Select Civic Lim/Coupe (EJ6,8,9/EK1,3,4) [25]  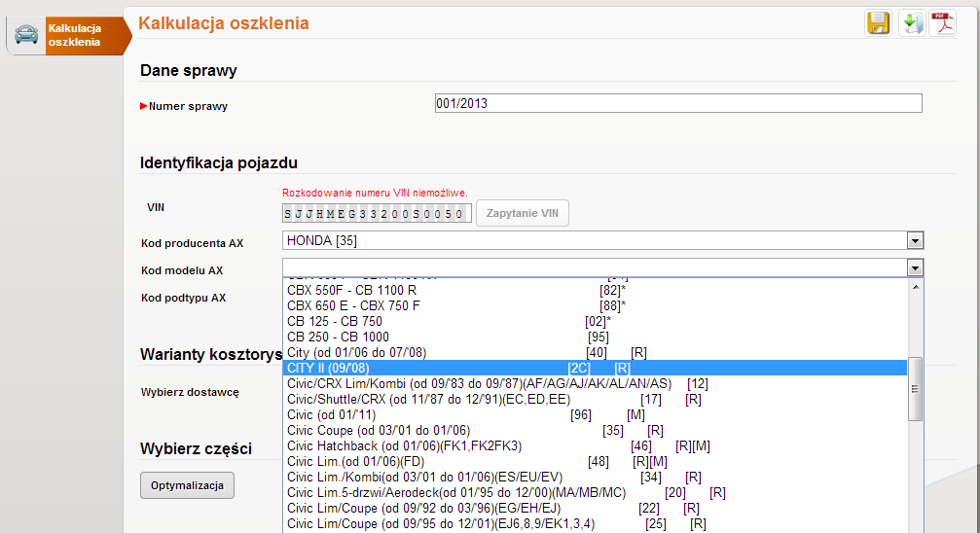pos(595,524)
